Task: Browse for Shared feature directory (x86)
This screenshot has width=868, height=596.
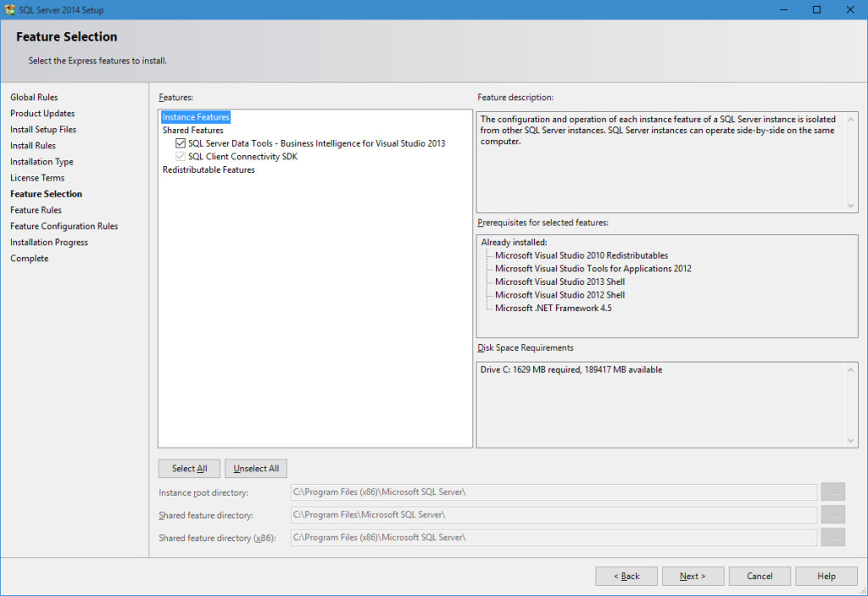Action: point(833,538)
